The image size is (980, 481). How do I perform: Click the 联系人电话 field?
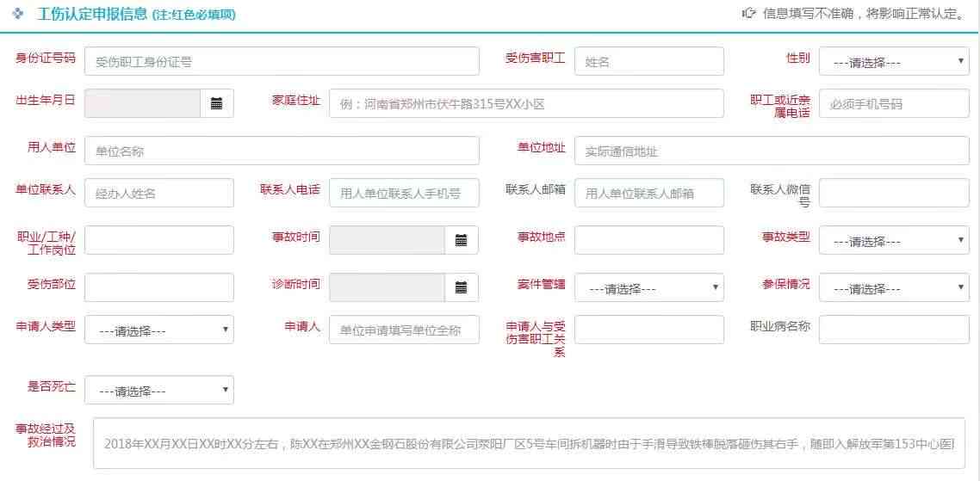point(405,193)
